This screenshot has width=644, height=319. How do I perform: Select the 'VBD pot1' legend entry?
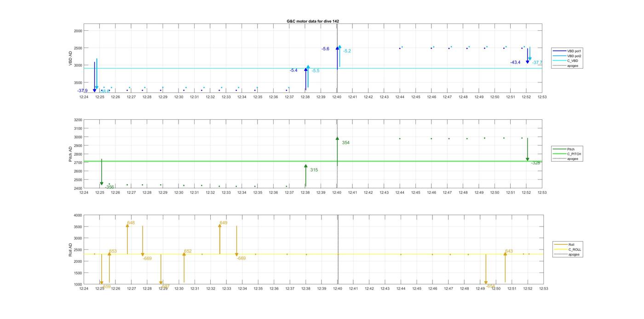(x=567, y=51)
